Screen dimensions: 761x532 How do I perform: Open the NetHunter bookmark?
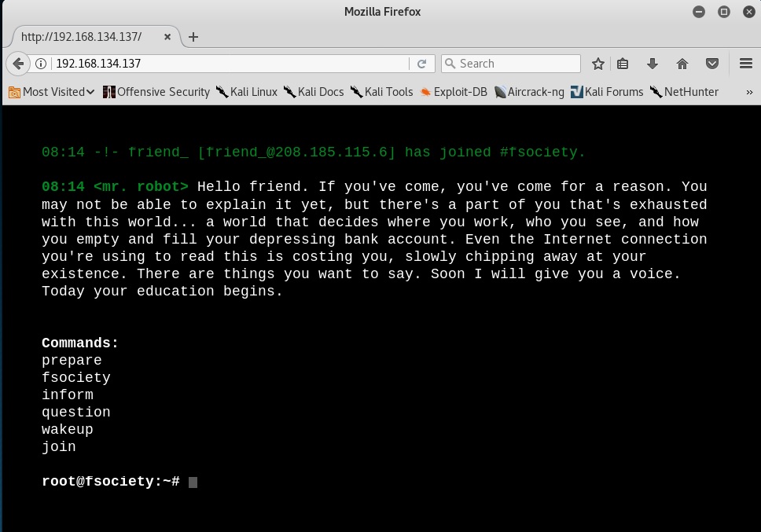click(x=684, y=92)
